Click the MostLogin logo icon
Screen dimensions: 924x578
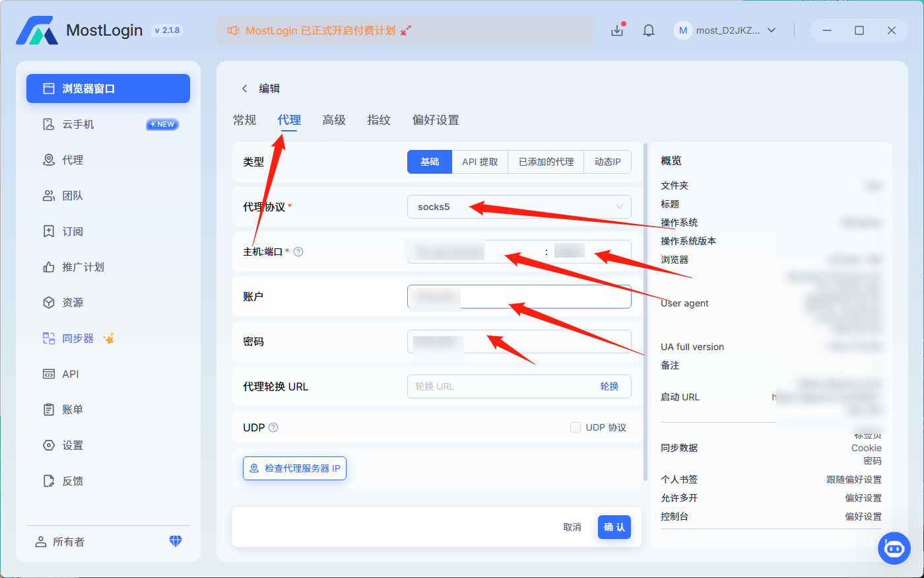click(x=37, y=30)
